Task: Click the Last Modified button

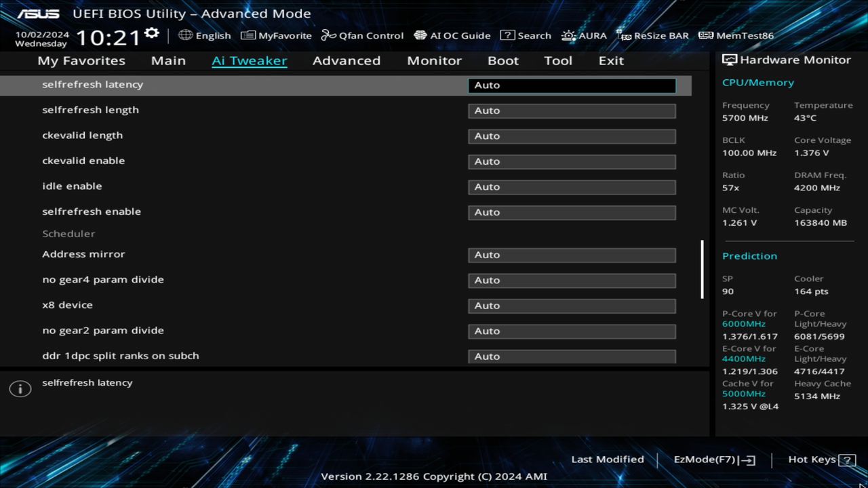Action: [x=608, y=459]
